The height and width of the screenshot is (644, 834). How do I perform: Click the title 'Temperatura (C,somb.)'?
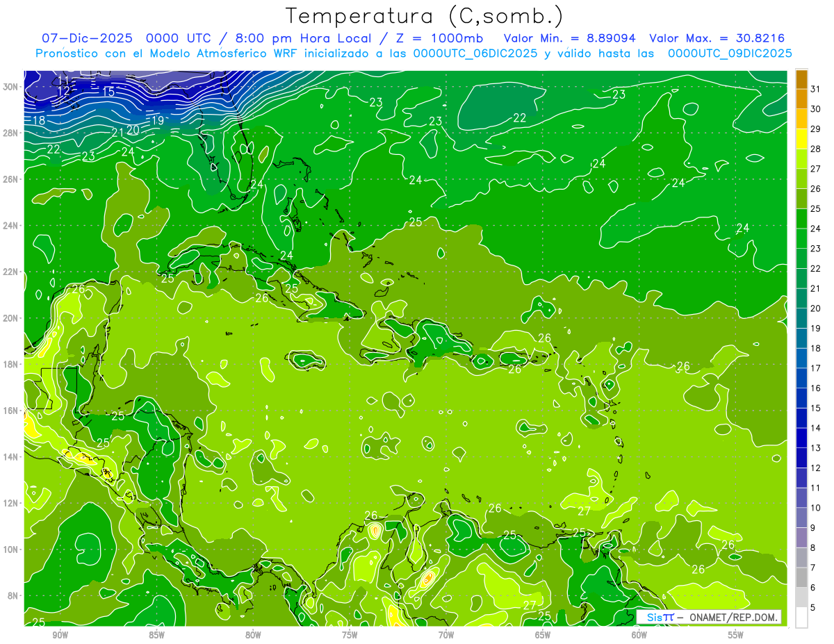tap(425, 15)
